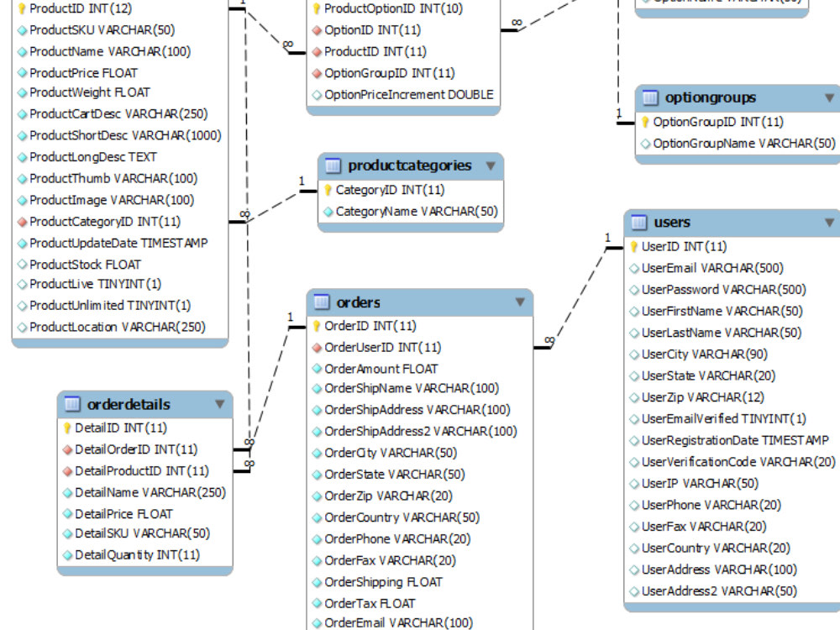This screenshot has width=840, height=630.
Task: Select OrderTax FLOAT column
Action: coord(370,604)
